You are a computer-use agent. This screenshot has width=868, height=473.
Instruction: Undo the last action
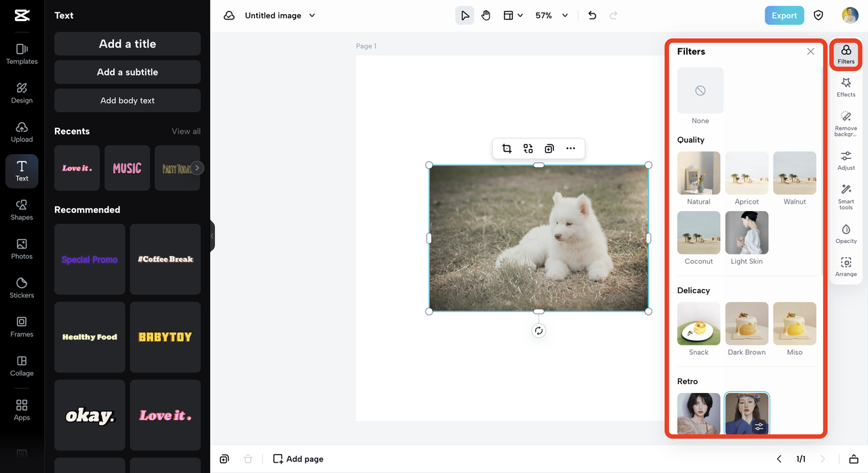[592, 16]
